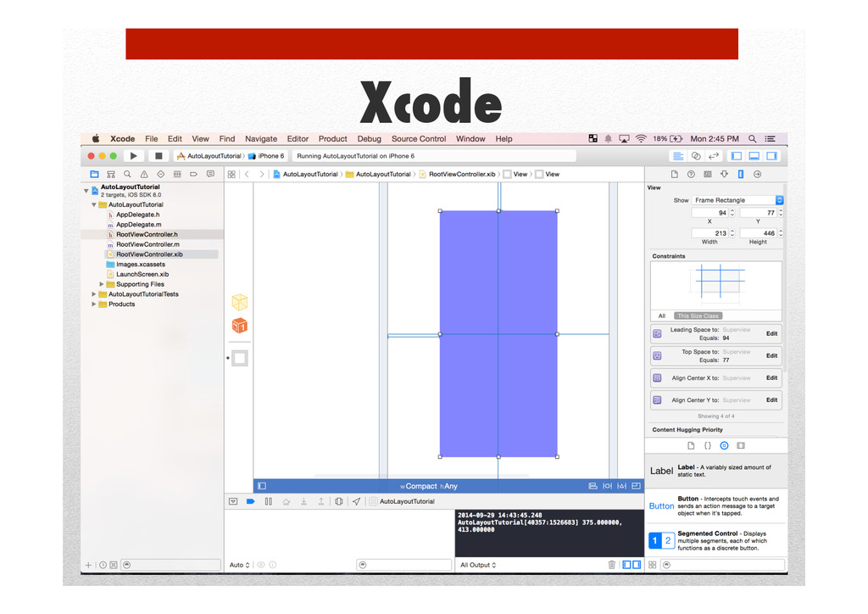Image resolution: width=868 pixels, height=614 pixels.
Task: Open the Product menu
Action: (x=332, y=139)
